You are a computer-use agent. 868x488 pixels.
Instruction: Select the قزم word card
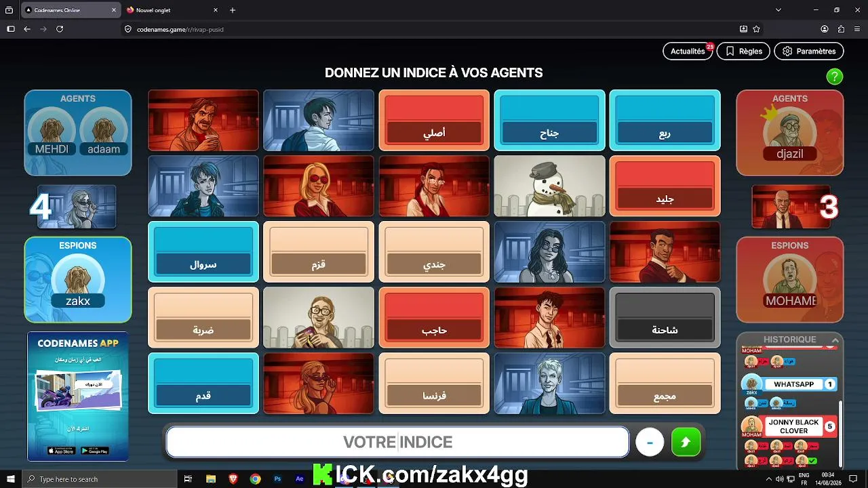point(319,251)
